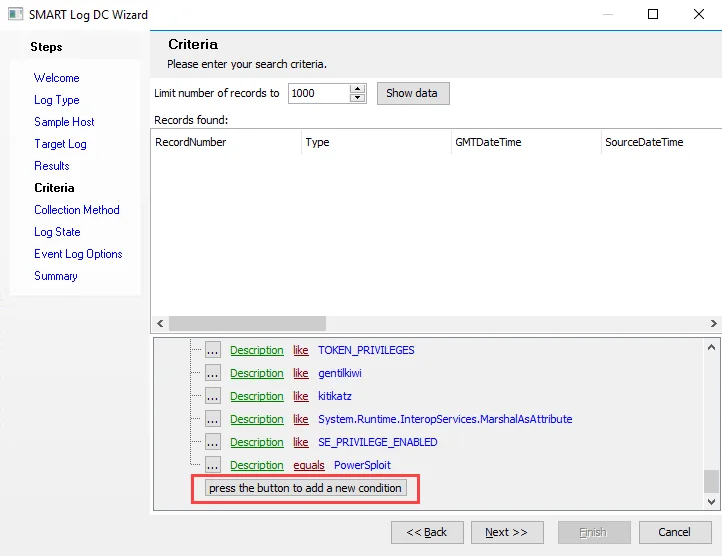
Task: Open options button for the gentilkiwi condition
Action: tap(213, 373)
